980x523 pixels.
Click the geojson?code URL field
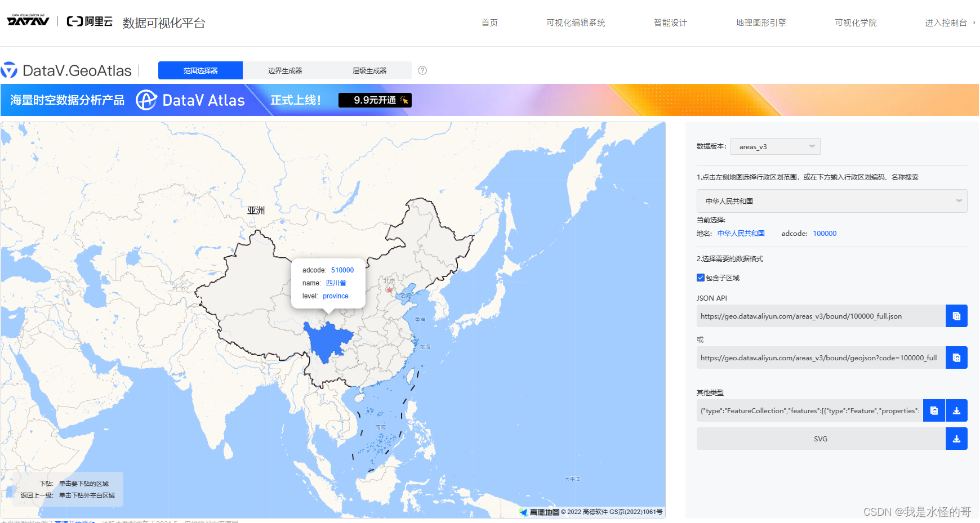click(x=821, y=357)
